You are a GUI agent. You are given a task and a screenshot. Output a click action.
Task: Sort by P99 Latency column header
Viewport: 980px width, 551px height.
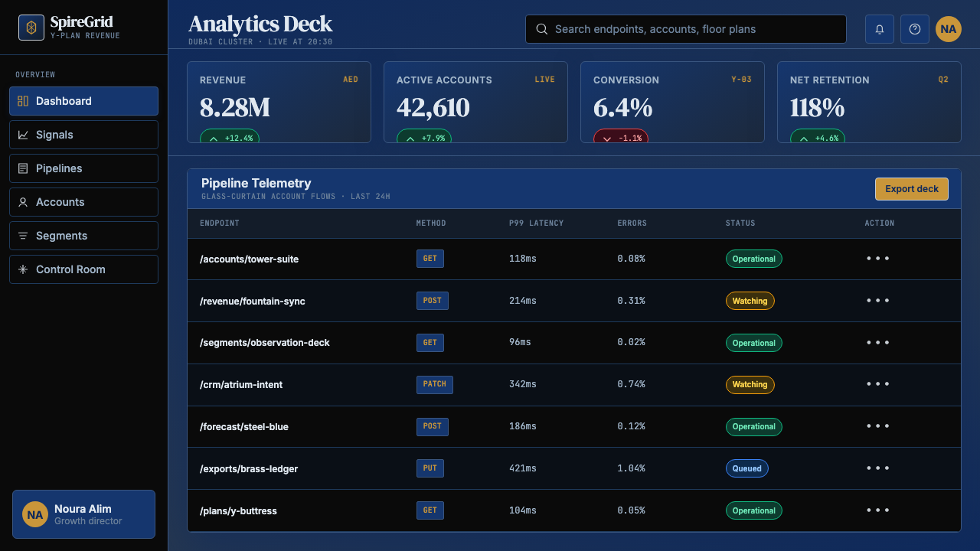[536, 223]
